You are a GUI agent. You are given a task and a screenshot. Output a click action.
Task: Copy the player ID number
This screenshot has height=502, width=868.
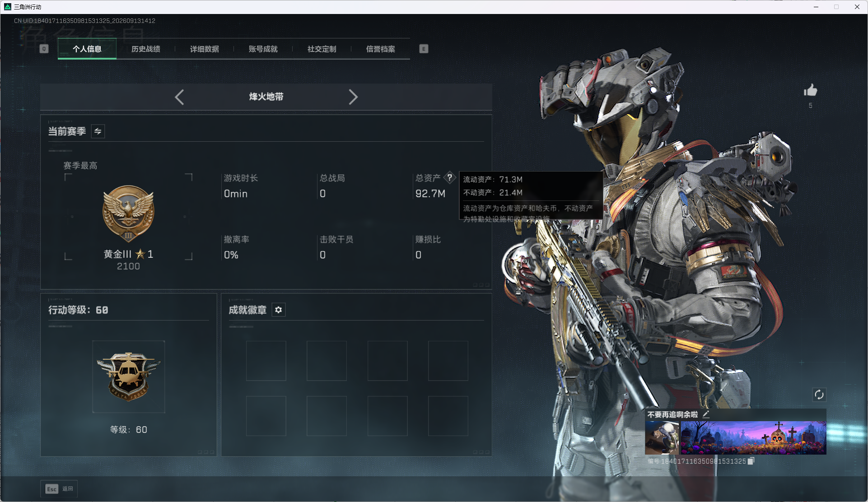click(751, 461)
